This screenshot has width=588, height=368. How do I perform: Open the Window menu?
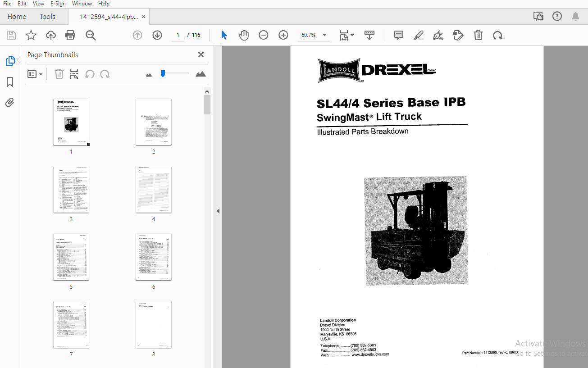coord(82,4)
